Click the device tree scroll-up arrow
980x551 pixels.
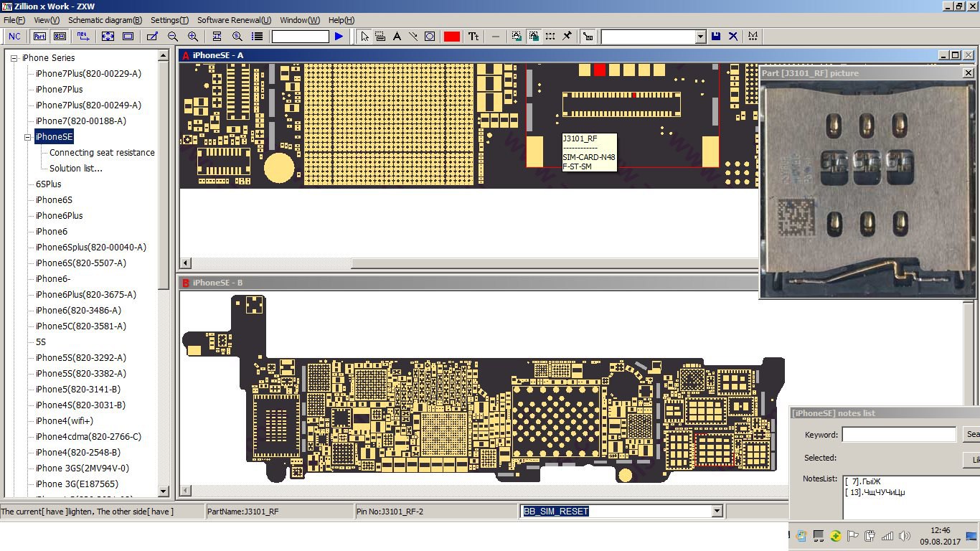click(164, 55)
